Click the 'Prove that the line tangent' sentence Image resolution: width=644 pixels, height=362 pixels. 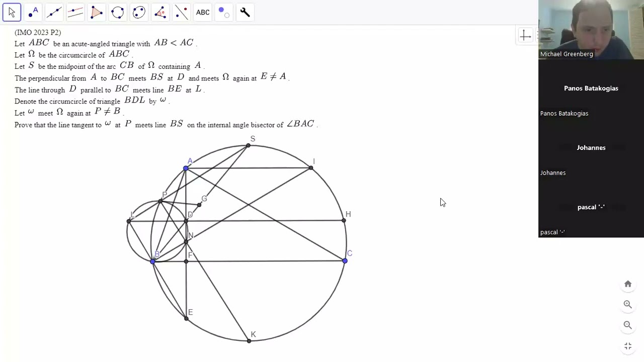click(166, 124)
